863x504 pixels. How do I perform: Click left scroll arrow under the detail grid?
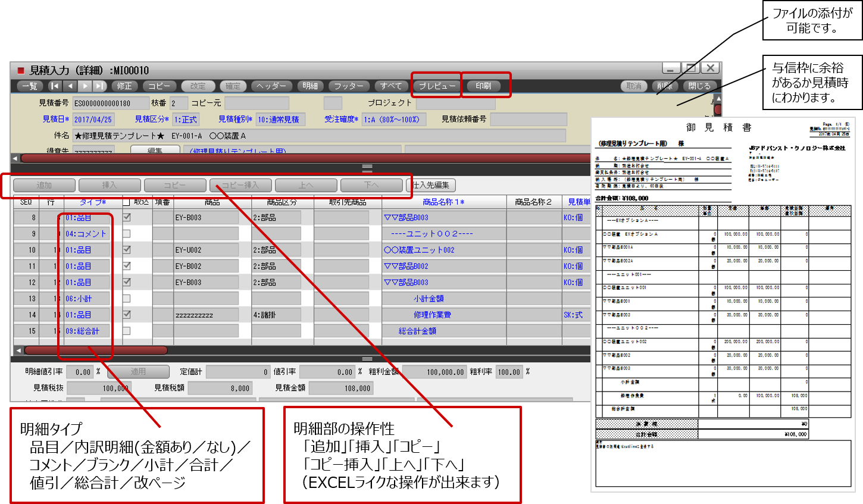[x=18, y=350]
